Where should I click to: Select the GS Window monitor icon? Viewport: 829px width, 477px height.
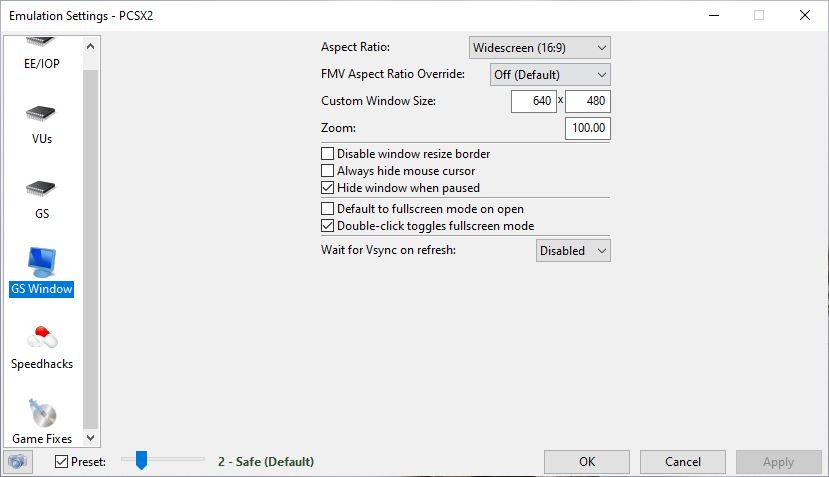click(42, 262)
